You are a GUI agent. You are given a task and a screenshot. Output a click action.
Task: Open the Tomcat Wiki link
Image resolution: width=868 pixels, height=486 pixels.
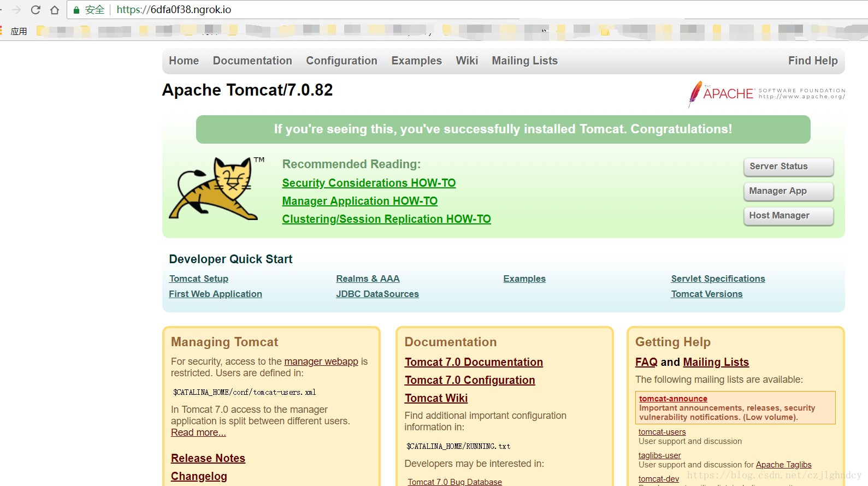(x=436, y=398)
